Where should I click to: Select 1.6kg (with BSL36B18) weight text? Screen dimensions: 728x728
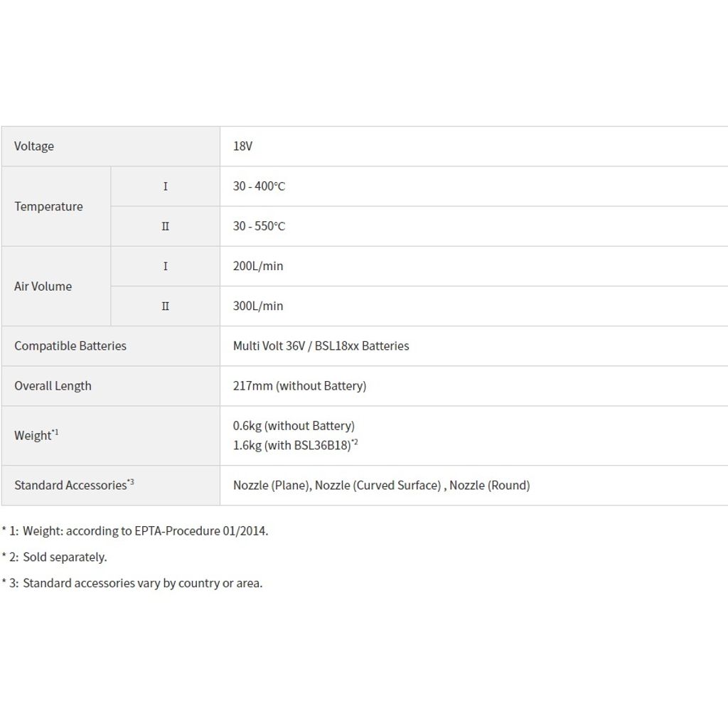[295, 445]
